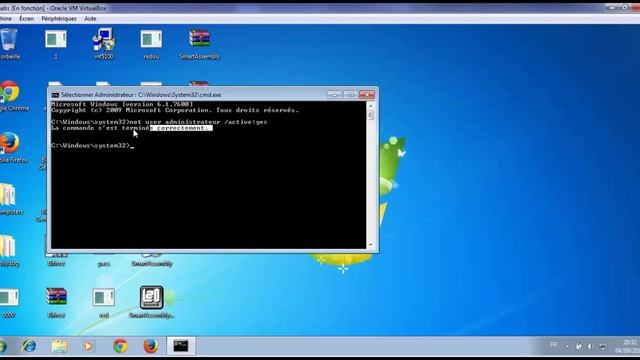
Task: Click the highlighted 'correctement.' text
Action: point(181,128)
